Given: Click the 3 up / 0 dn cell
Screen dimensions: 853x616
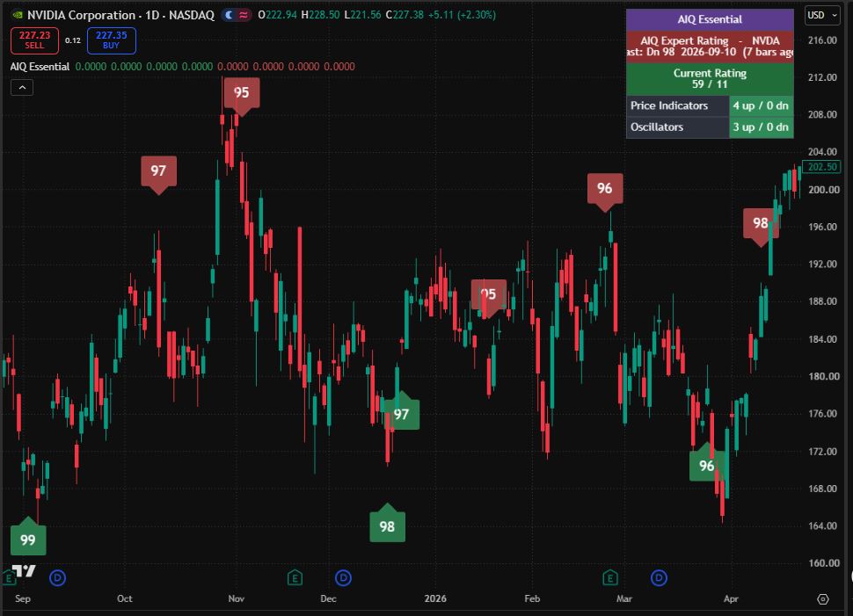Looking at the screenshot, I should click(x=761, y=127).
